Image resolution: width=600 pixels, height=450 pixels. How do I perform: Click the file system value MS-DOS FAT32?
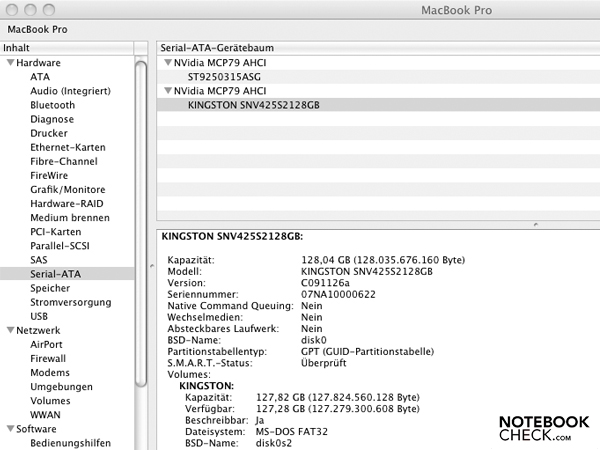tap(292, 432)
